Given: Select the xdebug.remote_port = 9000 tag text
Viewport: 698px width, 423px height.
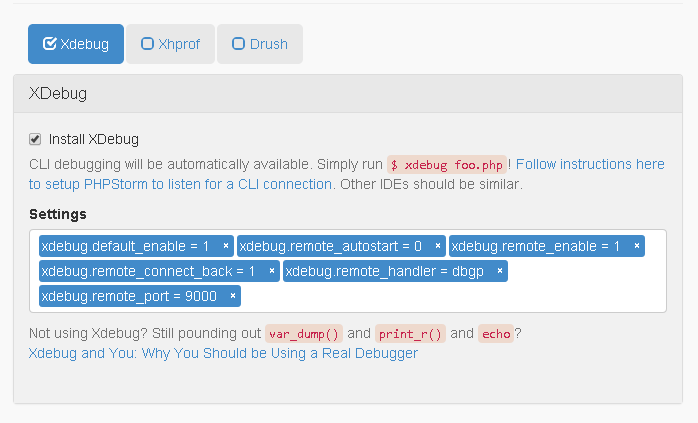Looking at the screenshot, I should [129, 296].
